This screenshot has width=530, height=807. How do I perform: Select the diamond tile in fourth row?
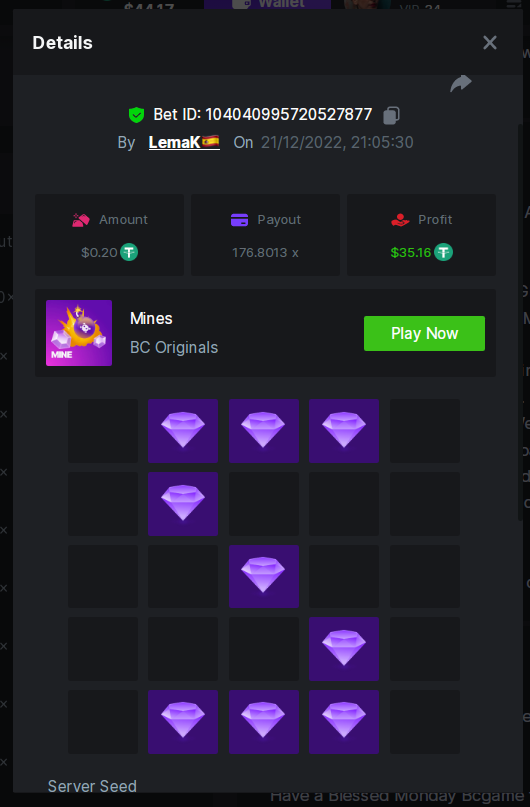[344, 649]
